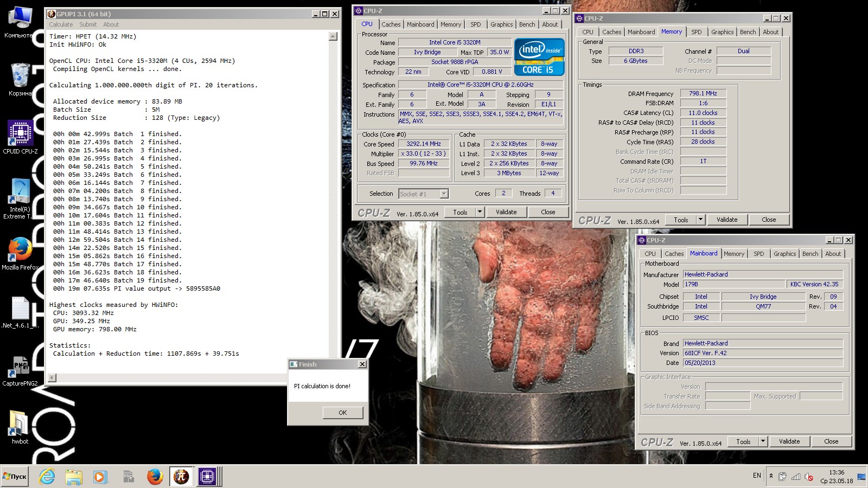Switch to SPD tab in Memory CPU-Z window
Screen dimensions: 868x488
coord(697,32)
